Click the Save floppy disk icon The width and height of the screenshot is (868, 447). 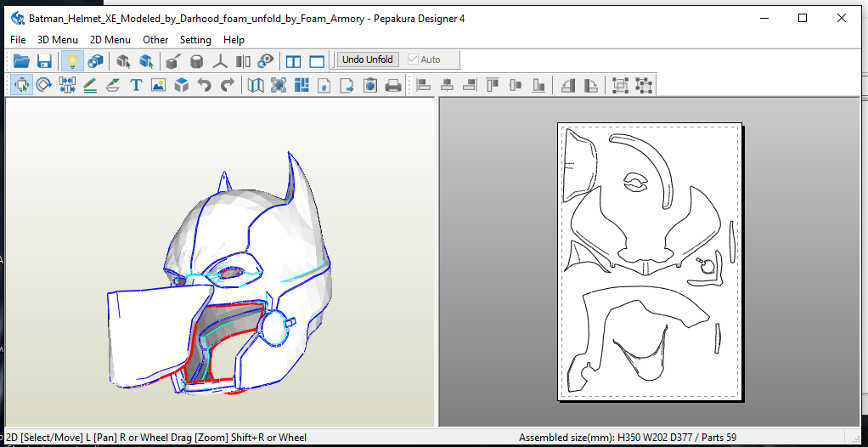[x=44, y=60]
